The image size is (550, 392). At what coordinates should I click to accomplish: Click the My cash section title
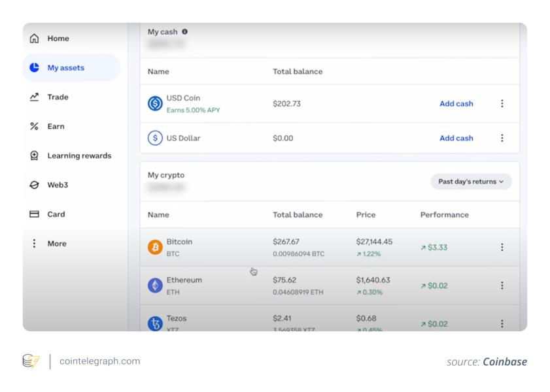162,31
